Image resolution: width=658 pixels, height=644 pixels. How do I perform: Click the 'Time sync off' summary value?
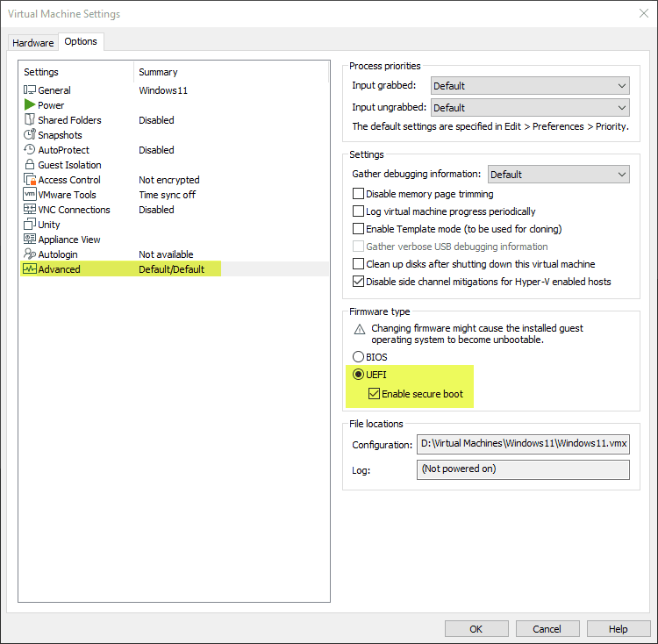167,195
